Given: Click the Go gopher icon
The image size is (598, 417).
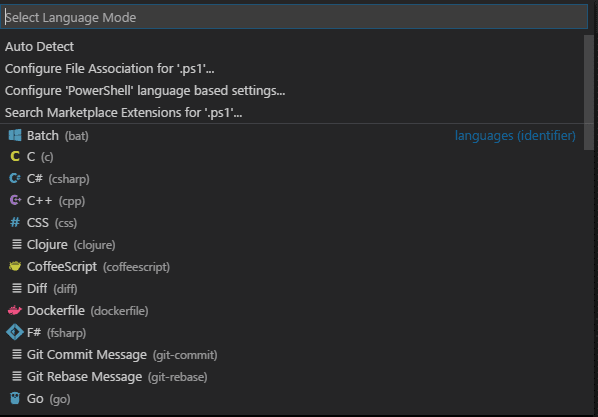Looking at the screenshot, I should point(15,398).
